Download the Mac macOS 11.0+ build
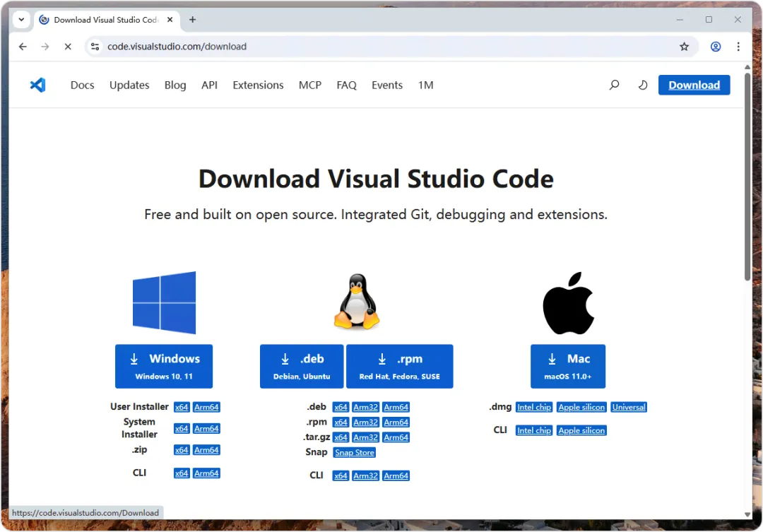 point(568,367)
